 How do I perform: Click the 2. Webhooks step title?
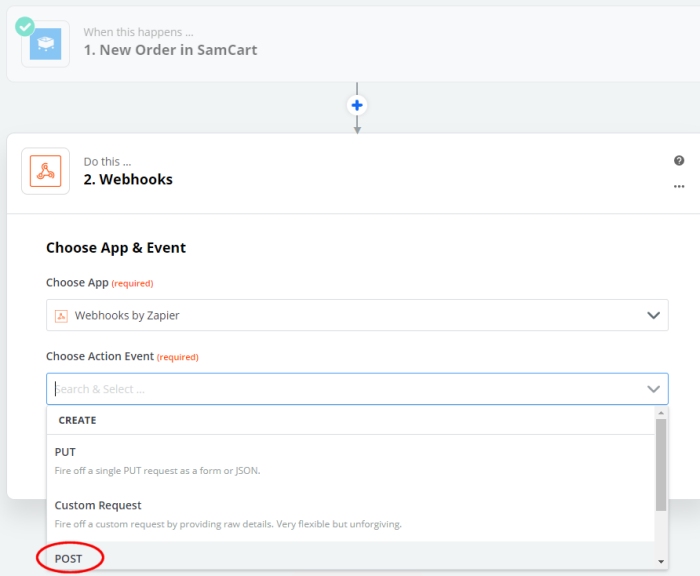click(x=128, y=179)
